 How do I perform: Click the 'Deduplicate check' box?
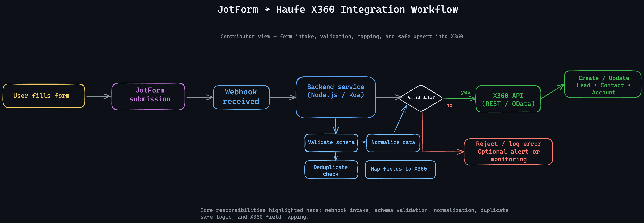[331, 170]
